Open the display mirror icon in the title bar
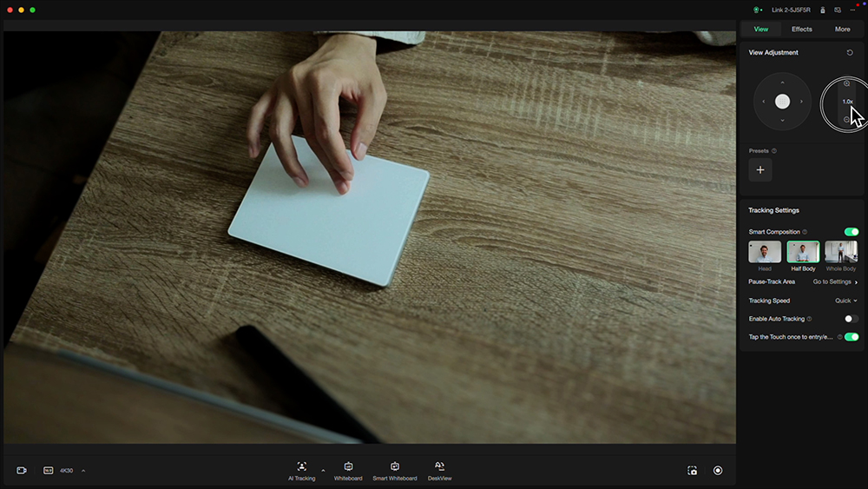This screenshot has width=868, height=489. [838, 10]
